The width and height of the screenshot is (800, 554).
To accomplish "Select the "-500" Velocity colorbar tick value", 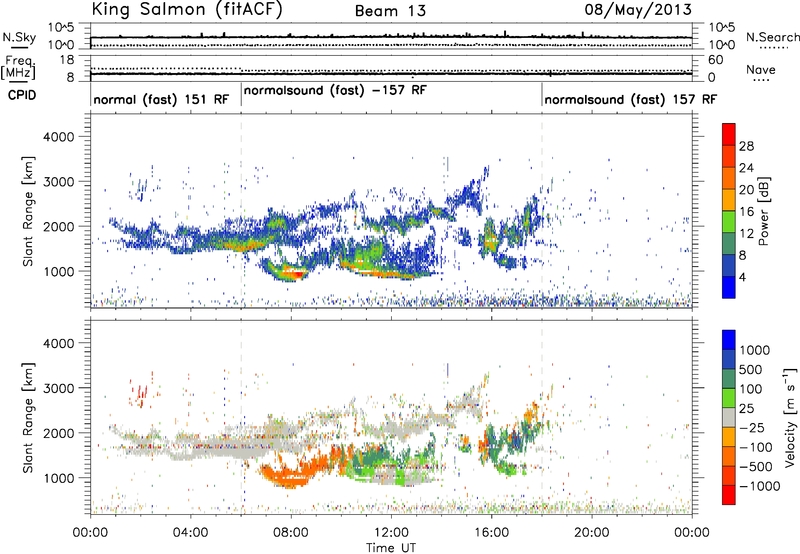I will tap(756, 466).
